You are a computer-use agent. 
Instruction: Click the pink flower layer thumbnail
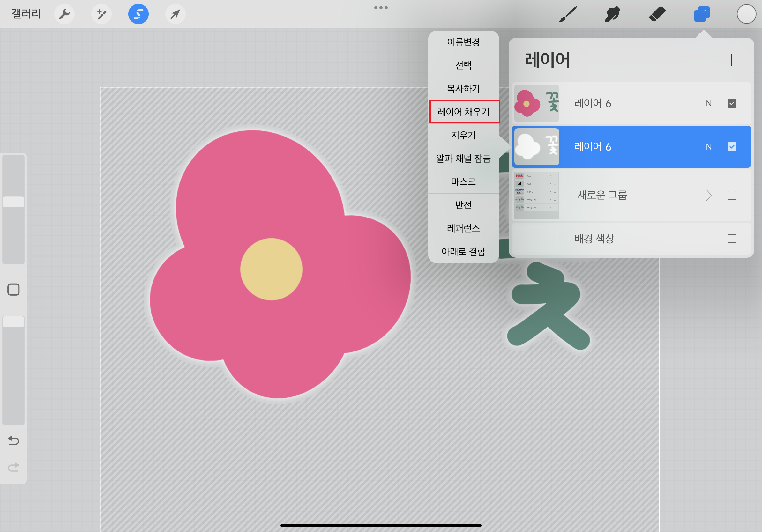click(x=536, y=103)
